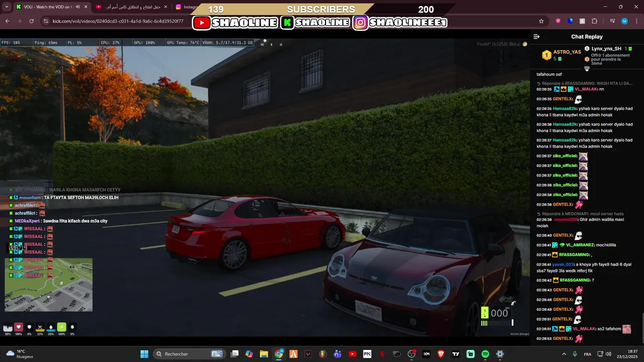The height and width of the screenshot is (362, 644).
Task: Open the Windows Start menu
Action: [x=144, y=354]
